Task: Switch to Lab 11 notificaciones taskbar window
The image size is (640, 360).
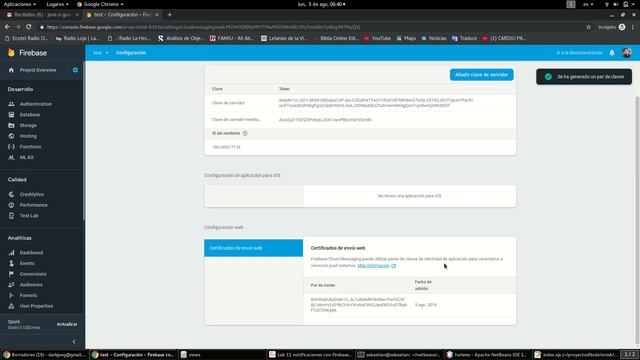Action: point(311,355)
